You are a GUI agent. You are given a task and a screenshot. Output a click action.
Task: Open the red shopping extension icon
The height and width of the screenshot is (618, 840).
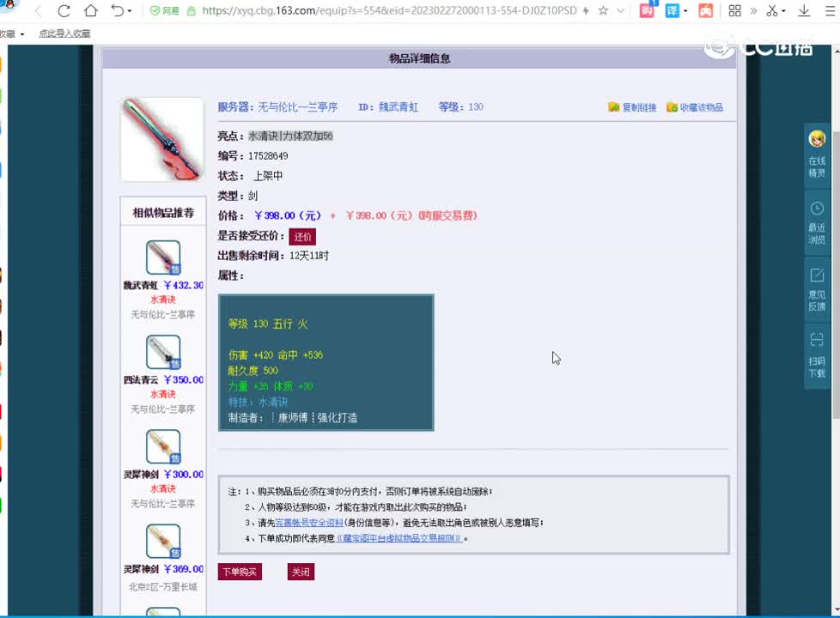point(647,10)
